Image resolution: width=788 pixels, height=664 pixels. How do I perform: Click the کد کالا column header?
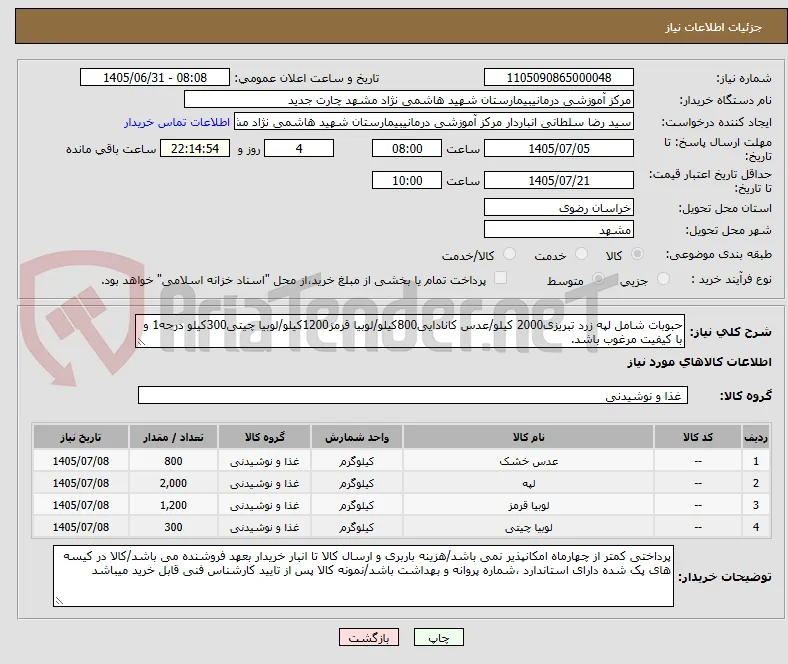point(698,437)
